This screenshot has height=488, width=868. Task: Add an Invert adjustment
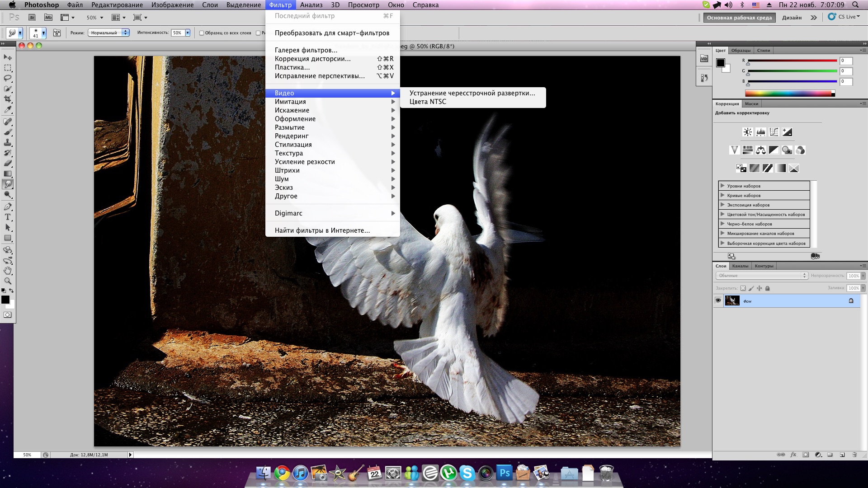point(741,168)
